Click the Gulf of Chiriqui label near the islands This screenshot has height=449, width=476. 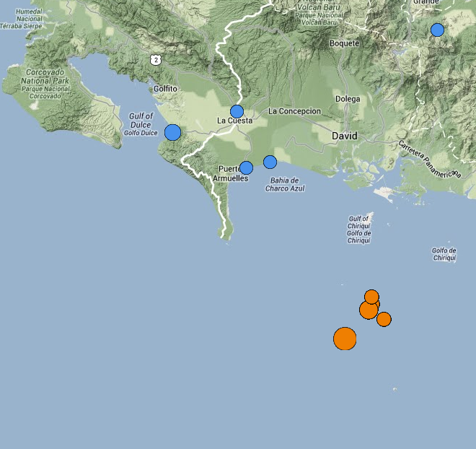tap(358, 230)
